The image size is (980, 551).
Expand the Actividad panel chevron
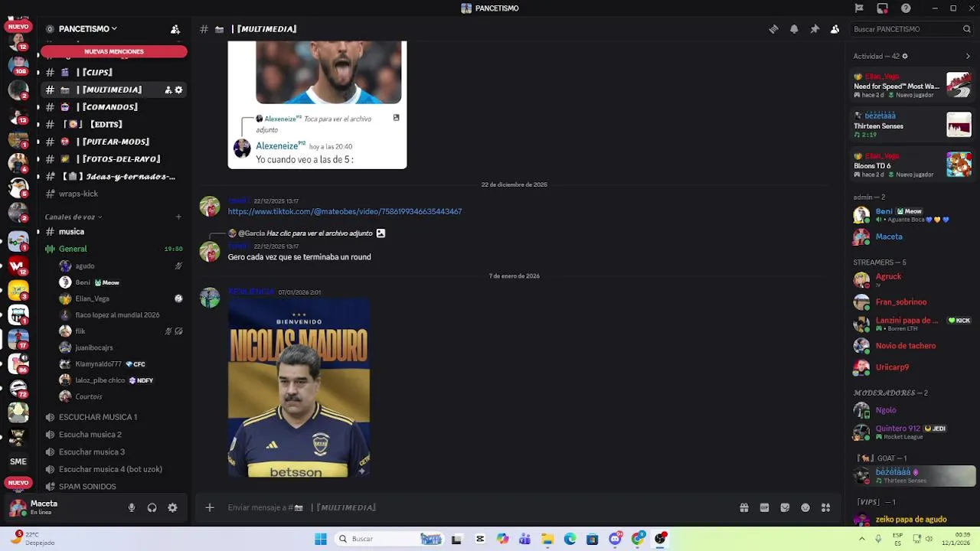(968, 56)
